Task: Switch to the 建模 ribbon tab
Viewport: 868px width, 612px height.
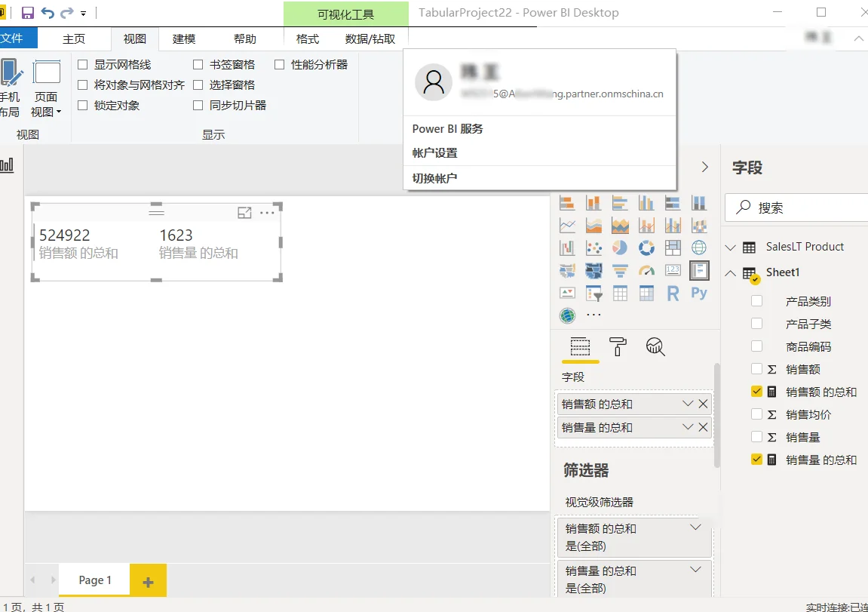Action: pyautogui.click(x=184, y=38)
